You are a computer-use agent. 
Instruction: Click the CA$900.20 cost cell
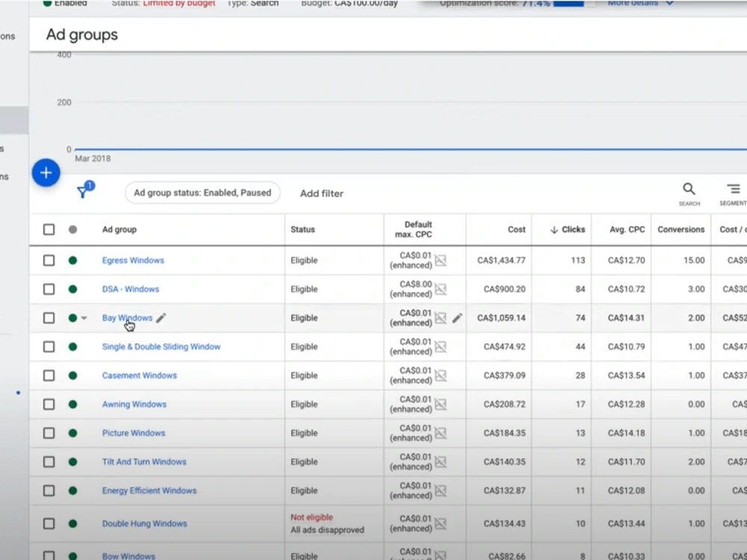click(504, 289)
